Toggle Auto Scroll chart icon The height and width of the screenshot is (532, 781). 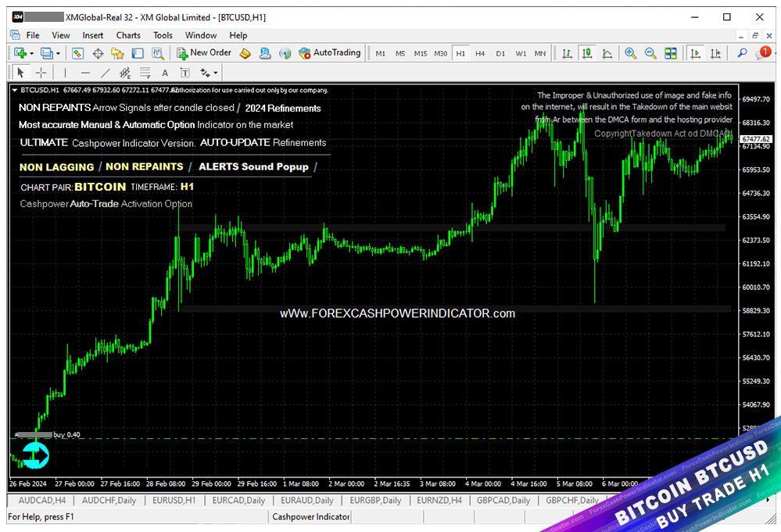pyautogui.click(x=695, y=53)
